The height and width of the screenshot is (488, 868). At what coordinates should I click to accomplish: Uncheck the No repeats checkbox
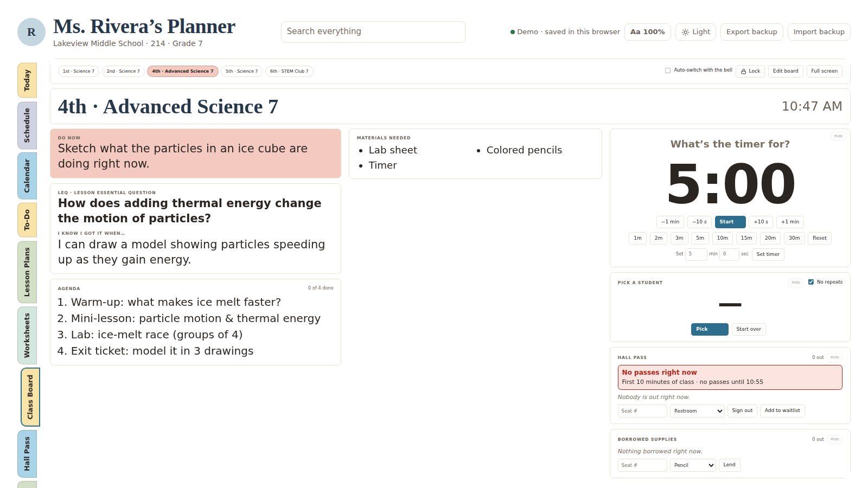coord(811,282)
